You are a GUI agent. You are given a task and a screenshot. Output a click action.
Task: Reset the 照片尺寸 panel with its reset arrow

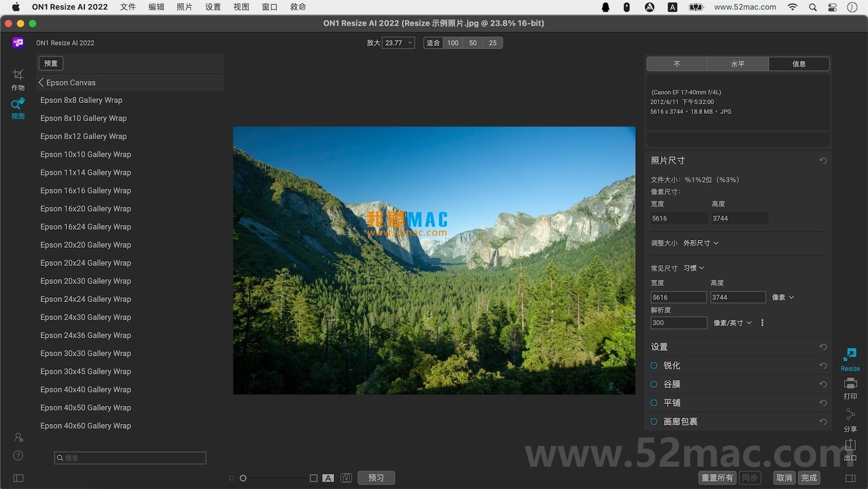click(x=823, y=160)
